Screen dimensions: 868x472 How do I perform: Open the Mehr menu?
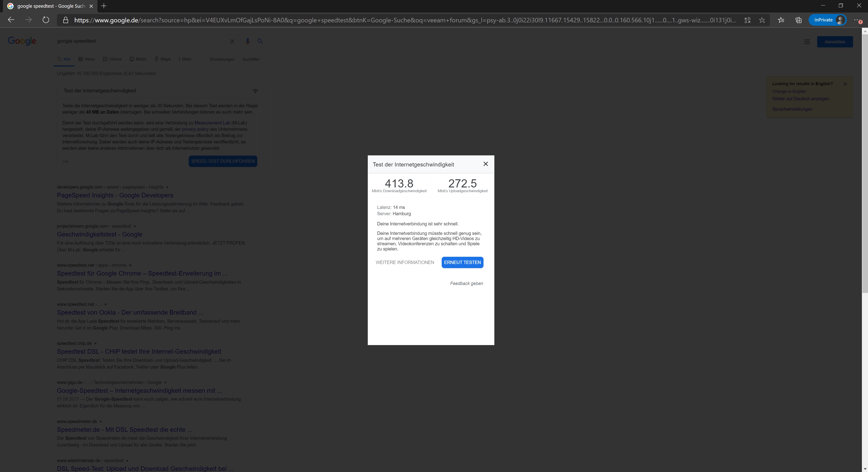pyautogui.click(x=185, y=59)
